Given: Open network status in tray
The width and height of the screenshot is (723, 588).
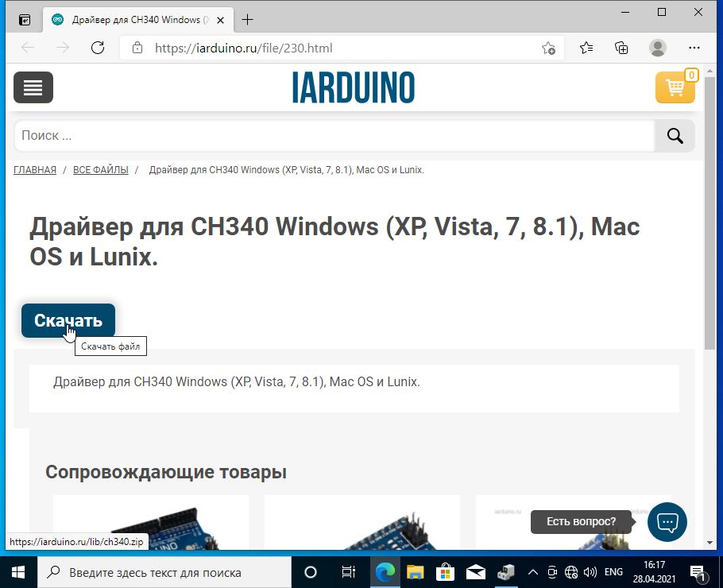Looking at the screenshot, I should tap(570, 572).
